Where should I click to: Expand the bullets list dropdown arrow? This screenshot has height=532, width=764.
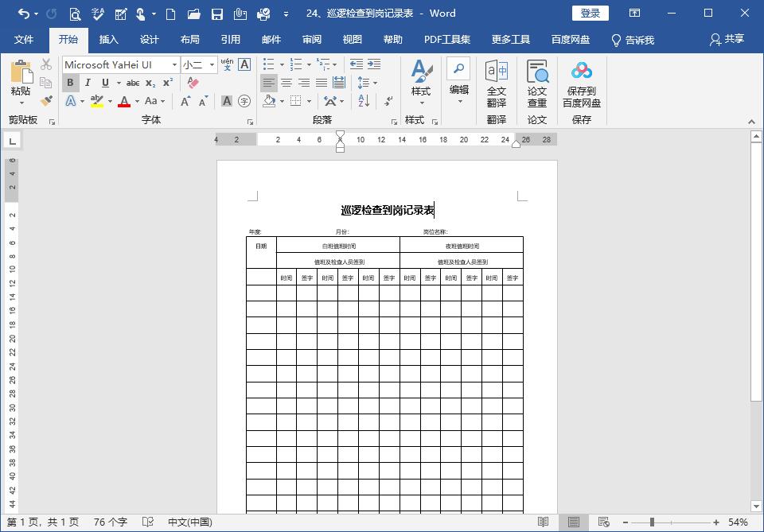click(282, 64)
